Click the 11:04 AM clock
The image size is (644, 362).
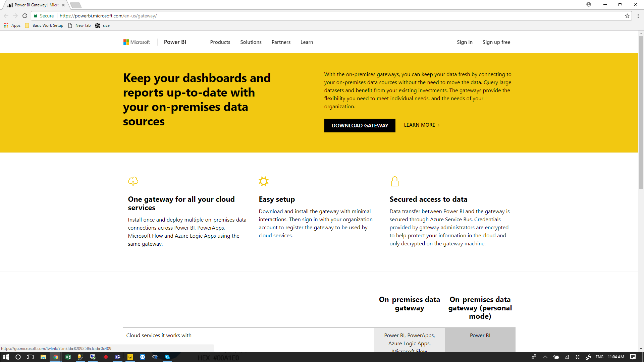[x=616, y=357]
